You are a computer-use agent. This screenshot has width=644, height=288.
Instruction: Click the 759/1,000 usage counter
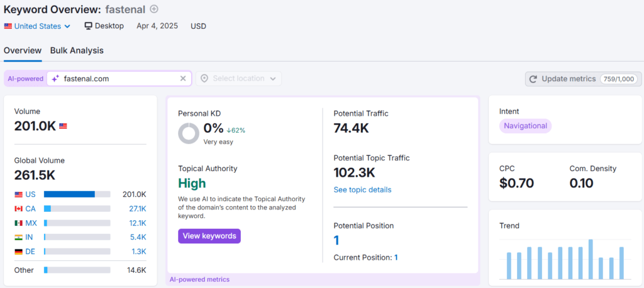[x=619, y=79]
